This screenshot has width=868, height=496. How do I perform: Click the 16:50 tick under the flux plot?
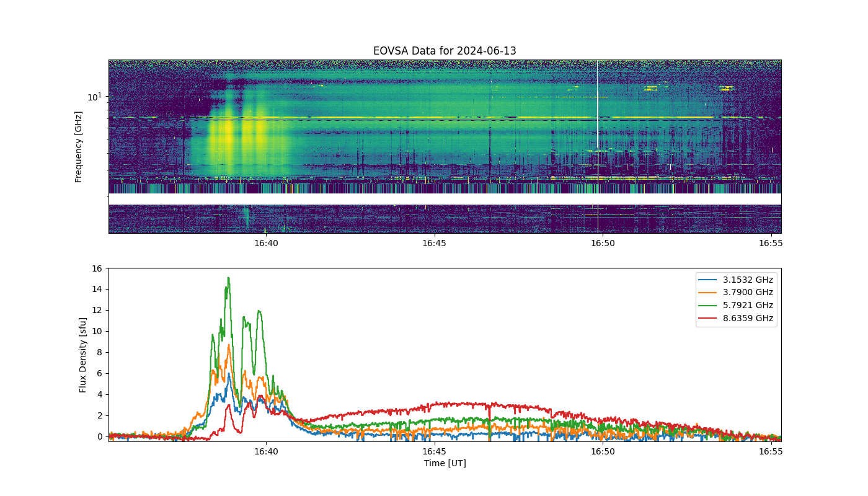click(603, 451)
